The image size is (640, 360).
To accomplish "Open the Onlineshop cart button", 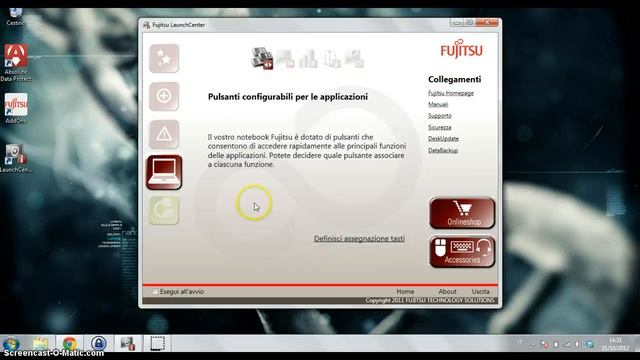I will pos(462,213).
